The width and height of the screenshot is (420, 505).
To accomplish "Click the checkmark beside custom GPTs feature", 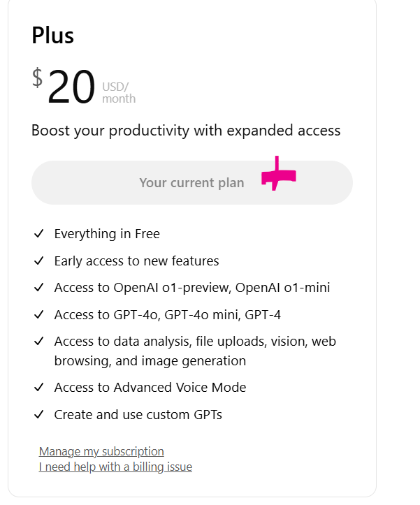I will coord(39,415).
